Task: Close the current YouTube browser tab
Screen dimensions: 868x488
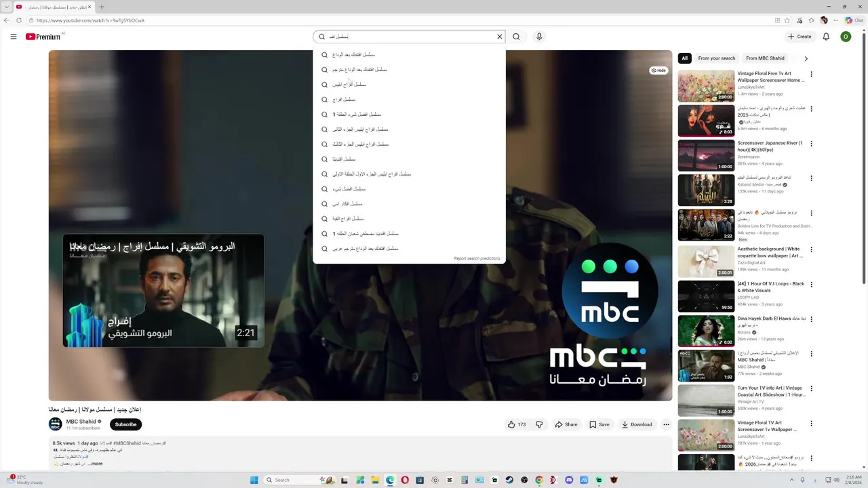Action: [90, 7]
